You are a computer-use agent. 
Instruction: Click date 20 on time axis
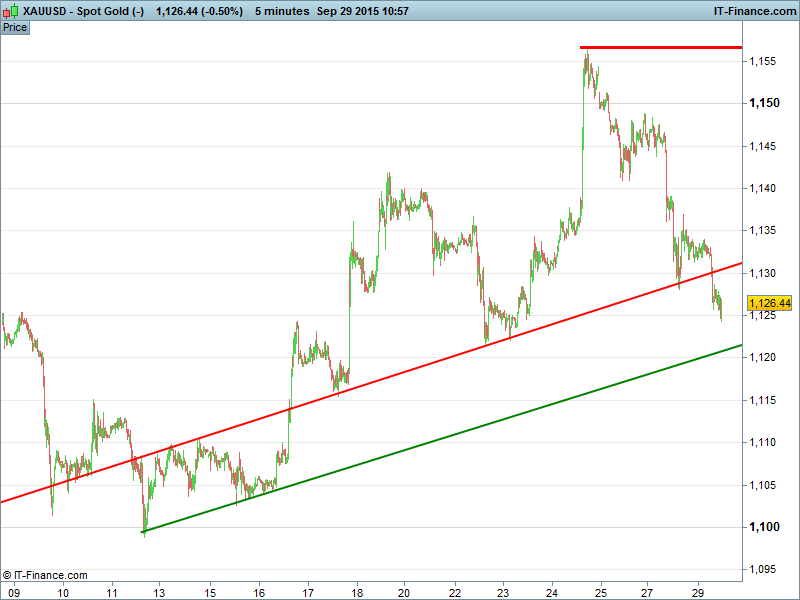click(404, 592)
